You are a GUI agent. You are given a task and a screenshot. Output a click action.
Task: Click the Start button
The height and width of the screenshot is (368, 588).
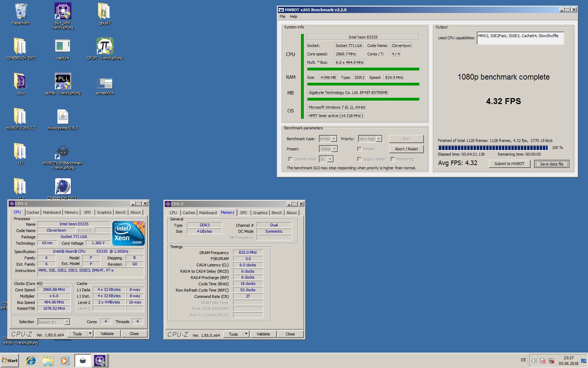[x=10, y=361]
